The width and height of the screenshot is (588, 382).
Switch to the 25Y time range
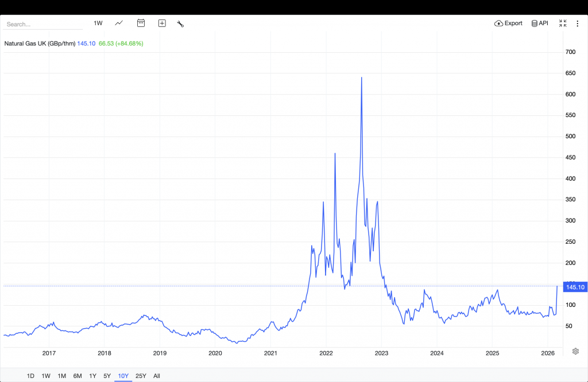(x=140, y=376)
